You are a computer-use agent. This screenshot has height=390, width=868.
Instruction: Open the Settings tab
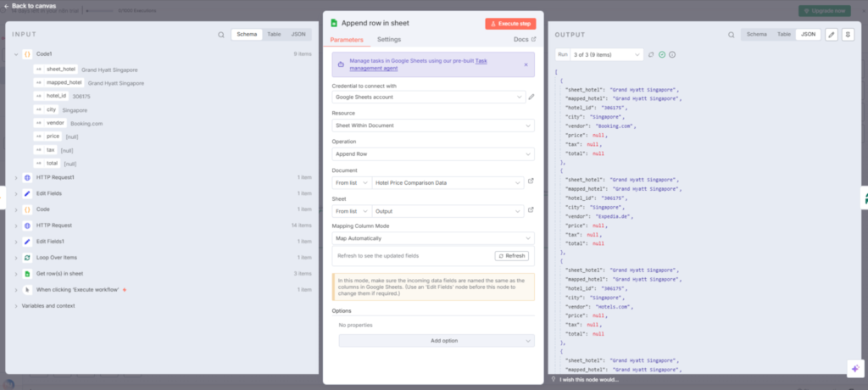[x=389, y=39]
